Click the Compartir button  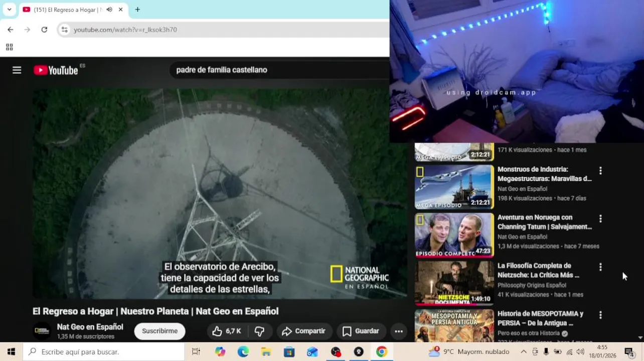click(304, 331)
